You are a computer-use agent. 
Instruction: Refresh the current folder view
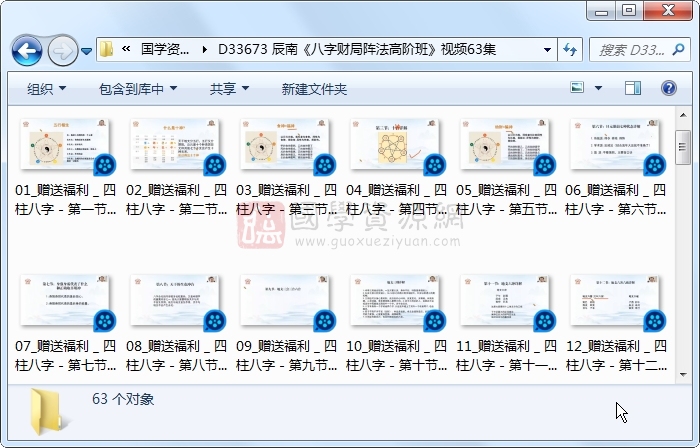click(570, 50)
